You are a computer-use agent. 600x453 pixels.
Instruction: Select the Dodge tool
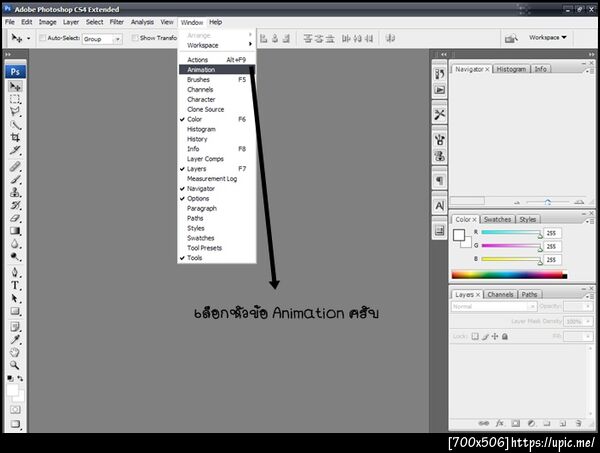point(15,256)
